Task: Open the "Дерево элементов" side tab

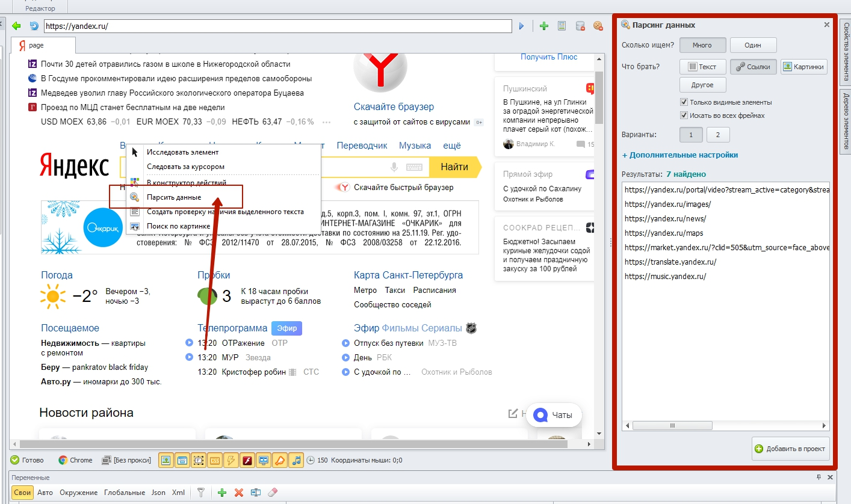Action: (846, 122)
